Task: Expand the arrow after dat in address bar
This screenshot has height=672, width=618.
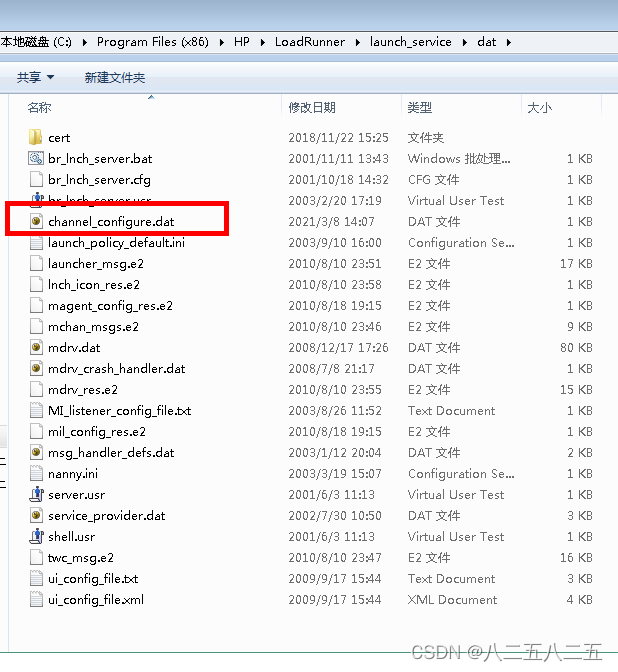Action: coord(508,42)
